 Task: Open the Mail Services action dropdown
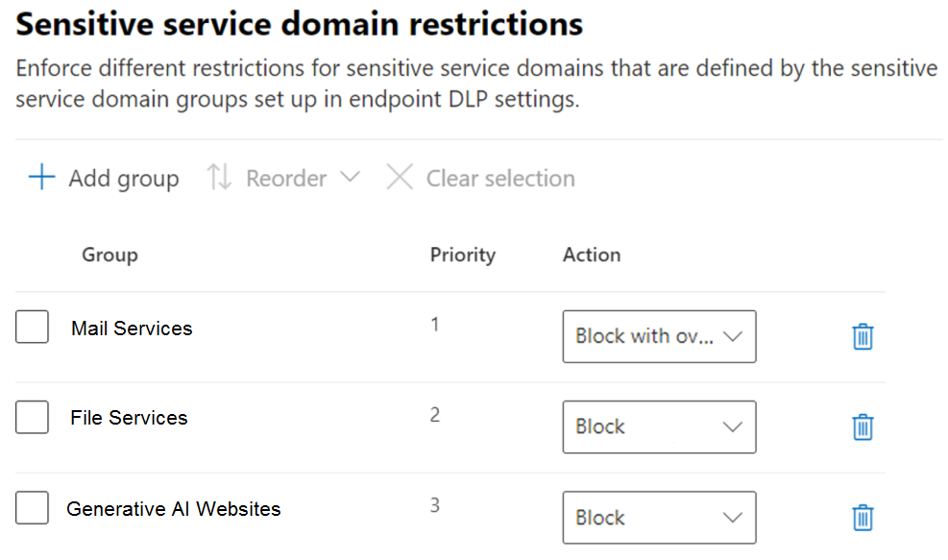(x=659, y=336)
